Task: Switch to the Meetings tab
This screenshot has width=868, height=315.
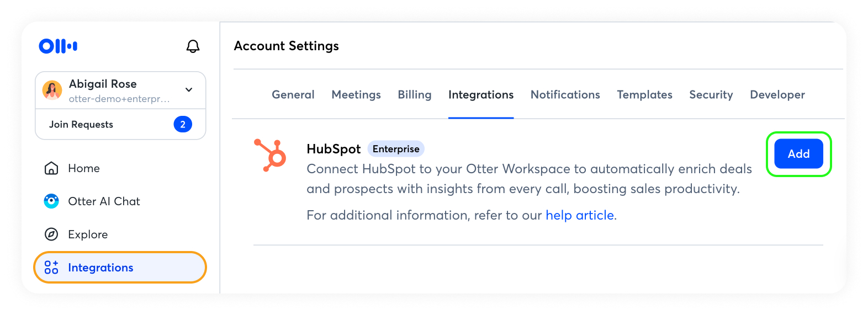Action: click(x=356, y=95)
